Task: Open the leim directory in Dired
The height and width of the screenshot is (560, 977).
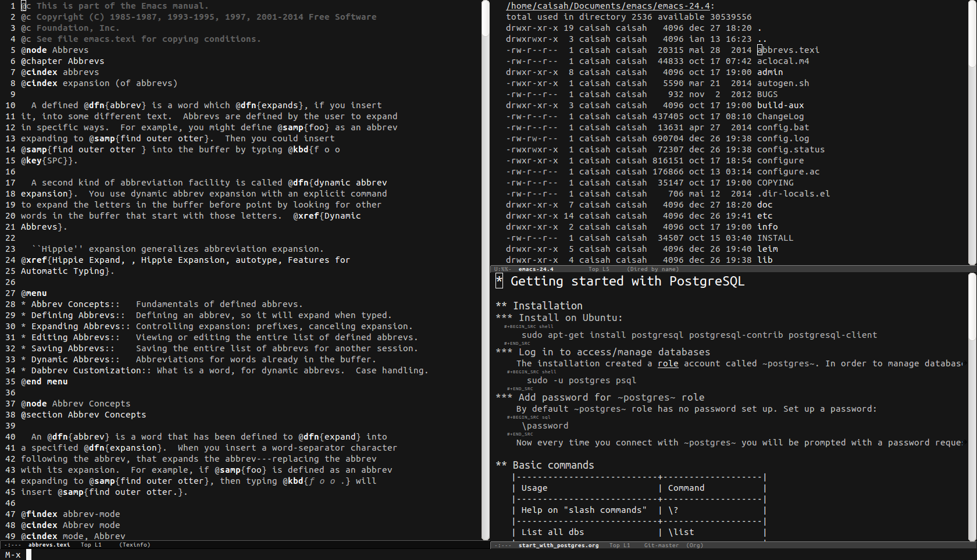Action: click(767, 249)
